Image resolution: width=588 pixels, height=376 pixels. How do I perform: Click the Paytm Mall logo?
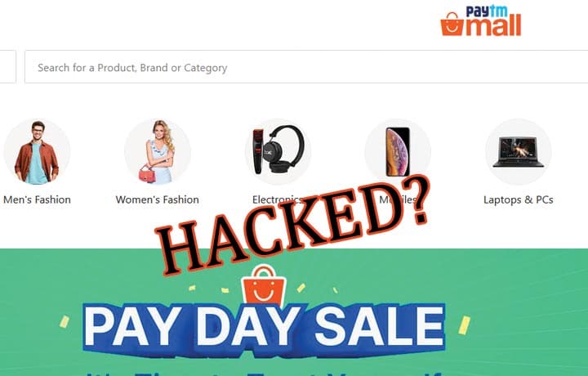pos(481,21)
